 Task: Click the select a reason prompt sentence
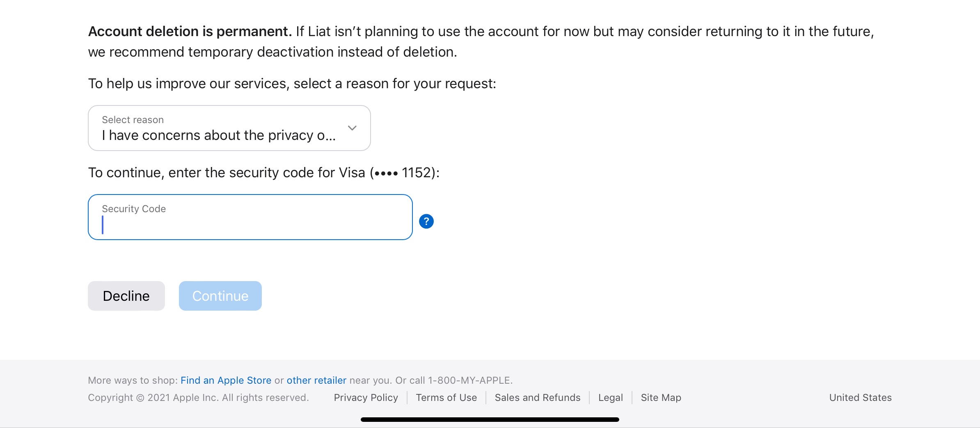292,84
